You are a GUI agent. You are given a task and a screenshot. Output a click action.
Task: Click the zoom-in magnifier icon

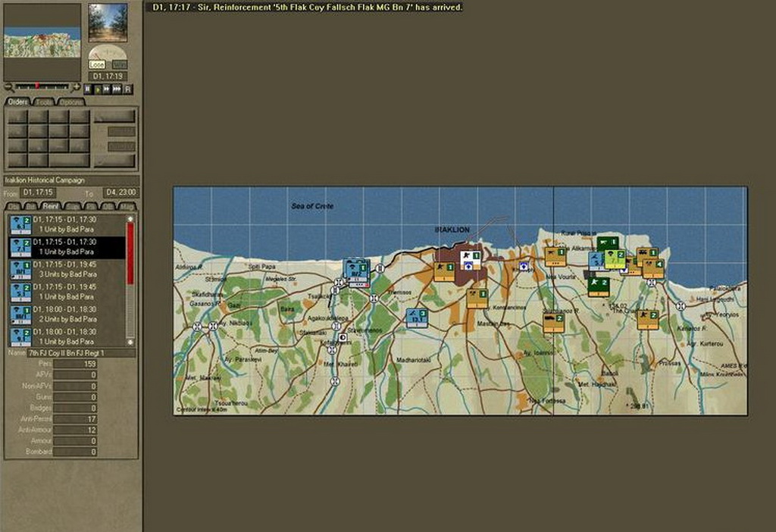coord(77,87)
